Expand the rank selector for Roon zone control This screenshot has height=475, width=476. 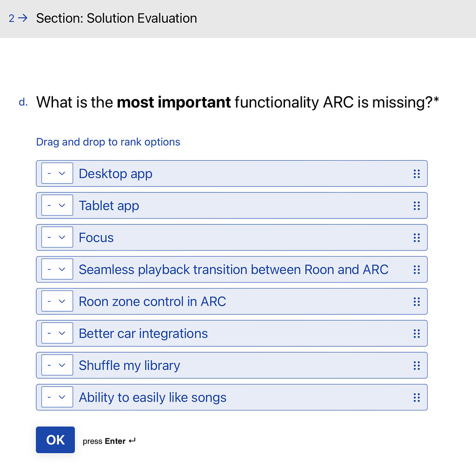pyautogui.click(x=57, y=301)
